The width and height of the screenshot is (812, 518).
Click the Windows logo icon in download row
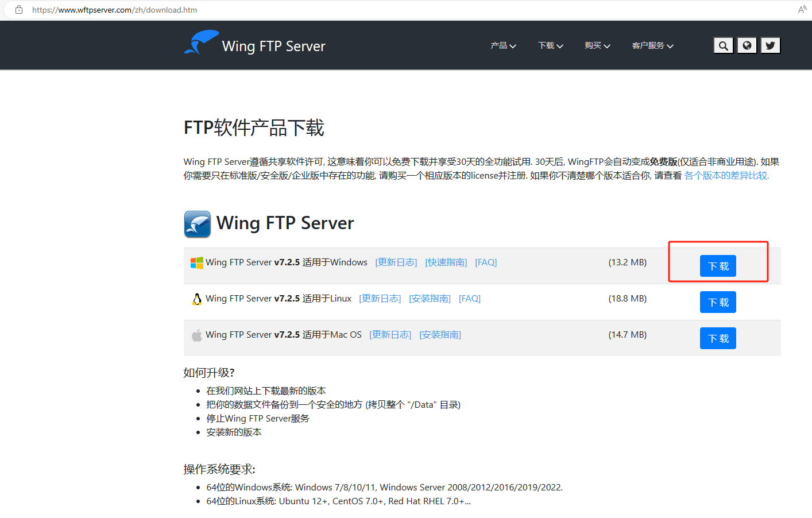(197, 262)
